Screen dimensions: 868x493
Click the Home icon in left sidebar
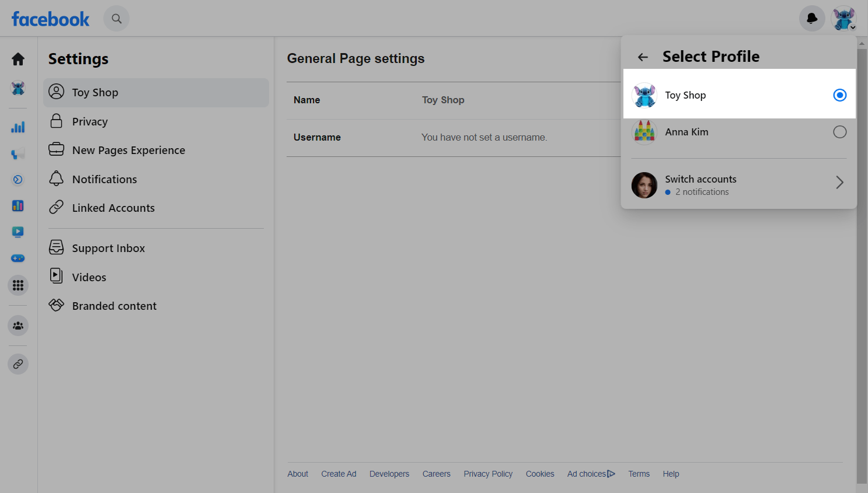(18, 59)
